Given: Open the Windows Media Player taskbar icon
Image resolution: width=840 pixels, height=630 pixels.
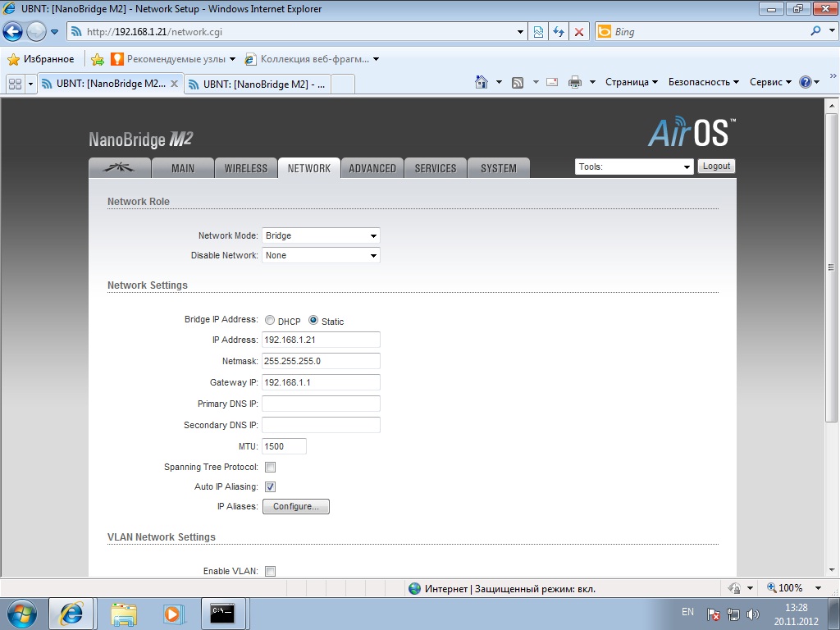Looking at the screenshot, I should click(x=174, y=614).
